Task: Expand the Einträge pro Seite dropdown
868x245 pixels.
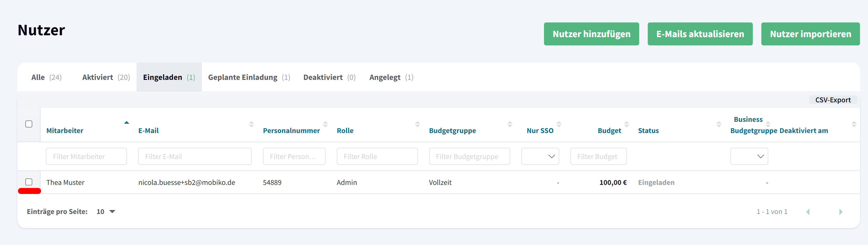Action: [106, 212]
